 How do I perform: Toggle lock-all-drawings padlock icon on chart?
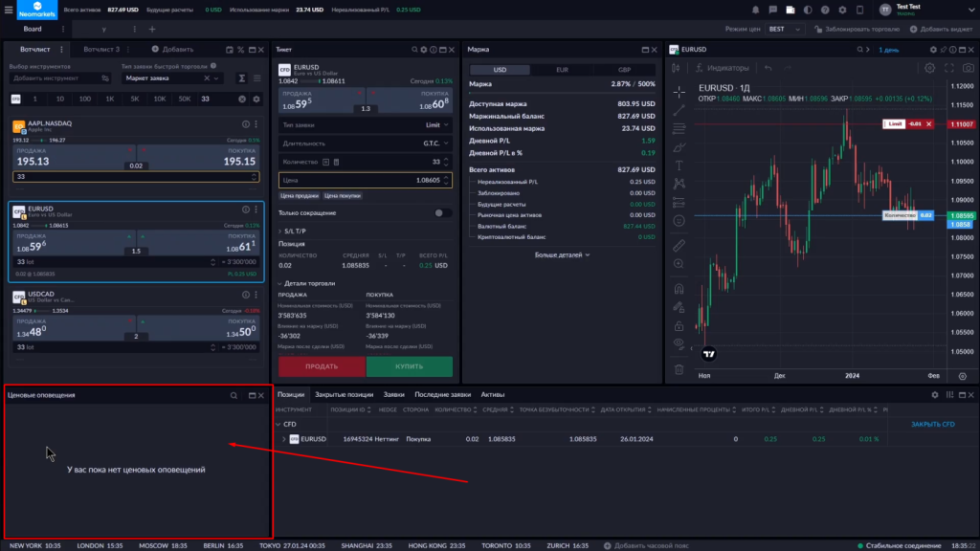679,326
